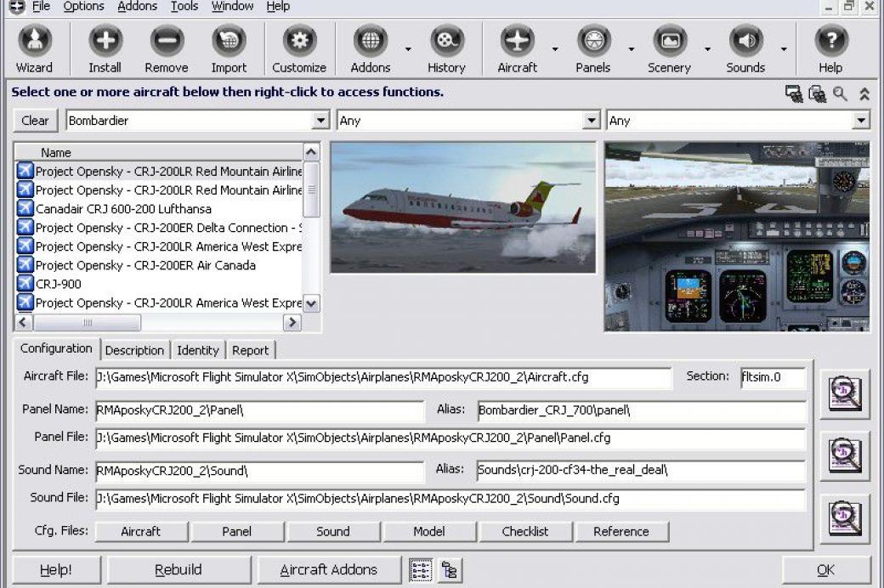The width and height of the screenshot is (884, 588).
Task: Open the Addons globe tool
Action: pyautogui.click(x=371, y=49)
